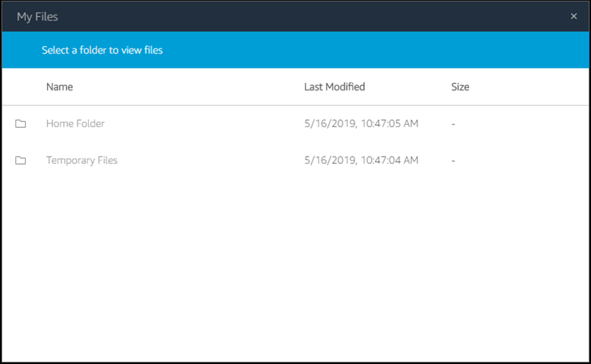Select the Temporary Files modified date 10:47:04 AM
The height and width of the screenshot is (364, 591).
[x=361, y=160]
